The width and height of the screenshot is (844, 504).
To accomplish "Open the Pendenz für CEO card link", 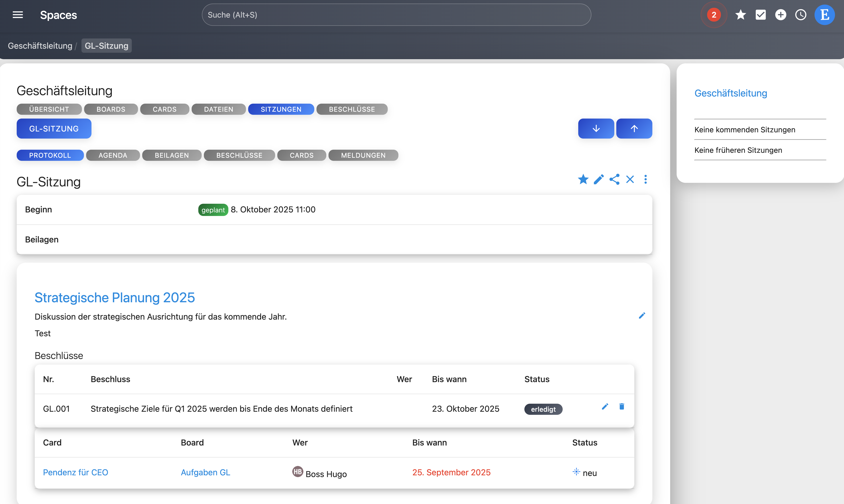I will click(x=75, y=472).
